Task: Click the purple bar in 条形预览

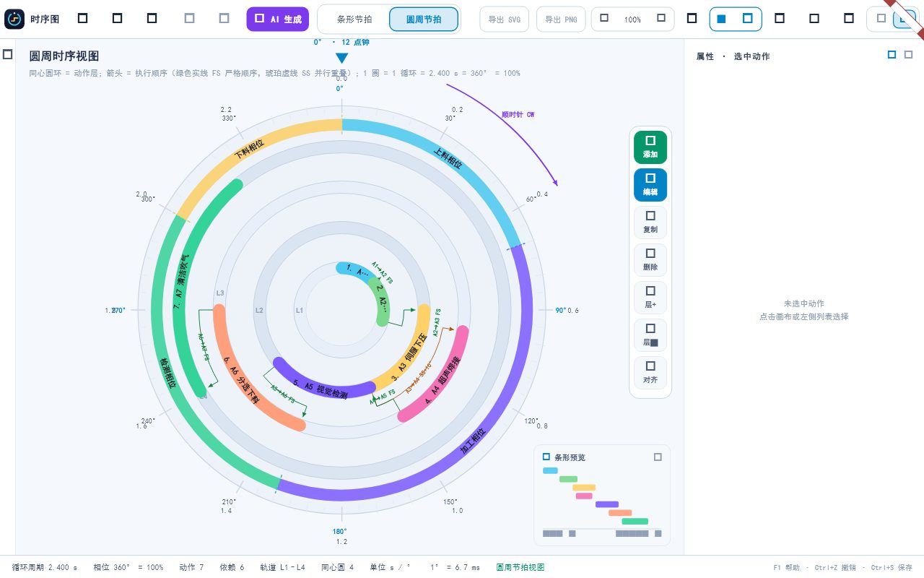Action: 607,504
